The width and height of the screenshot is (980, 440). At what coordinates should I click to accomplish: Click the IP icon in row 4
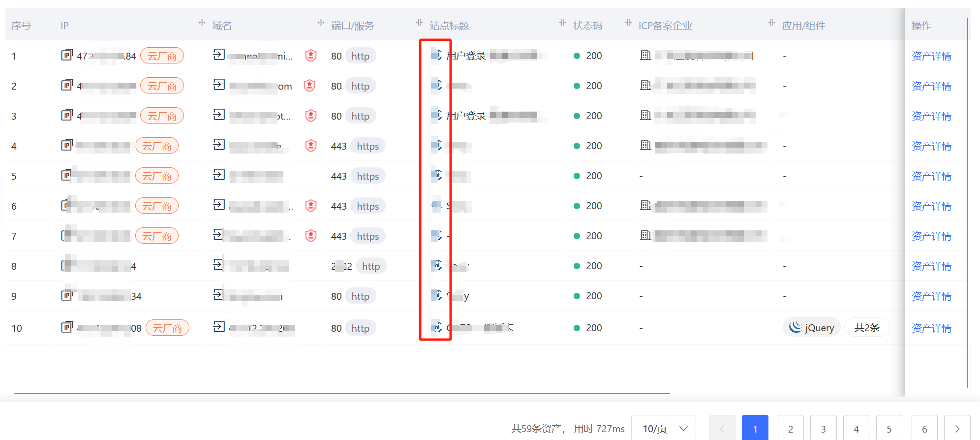[x=67, y=145]
